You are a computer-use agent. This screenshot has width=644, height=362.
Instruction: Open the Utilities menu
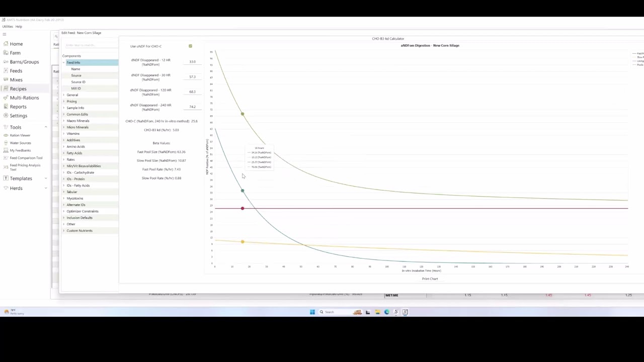8,27
